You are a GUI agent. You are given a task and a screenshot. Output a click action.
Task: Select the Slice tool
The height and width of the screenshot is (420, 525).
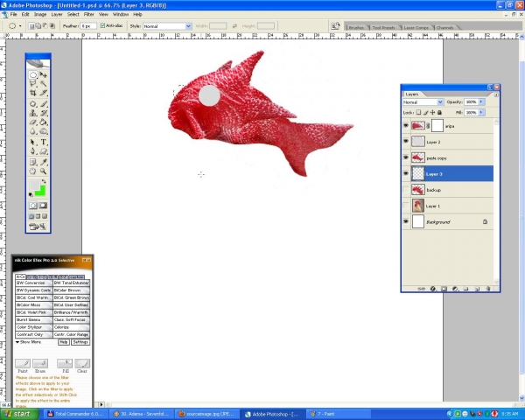pos(43,93)
